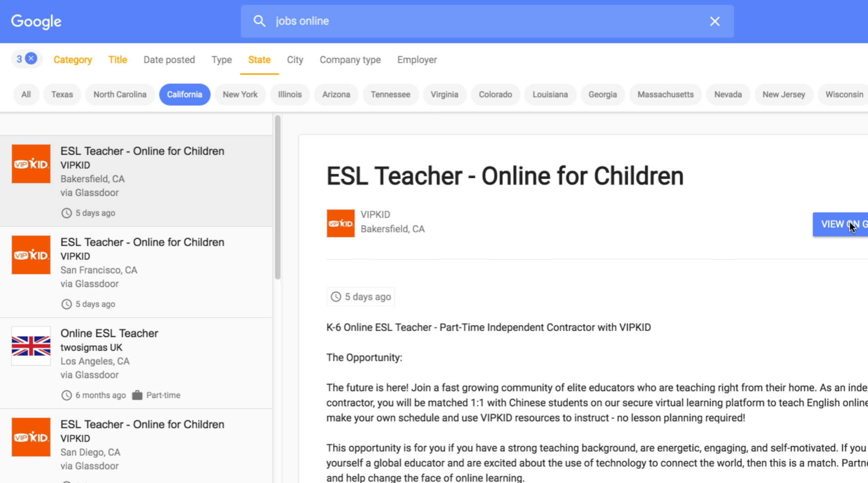
Task: Click VIPKID logo on Bakersfield listing
Action: click(31, 164)
